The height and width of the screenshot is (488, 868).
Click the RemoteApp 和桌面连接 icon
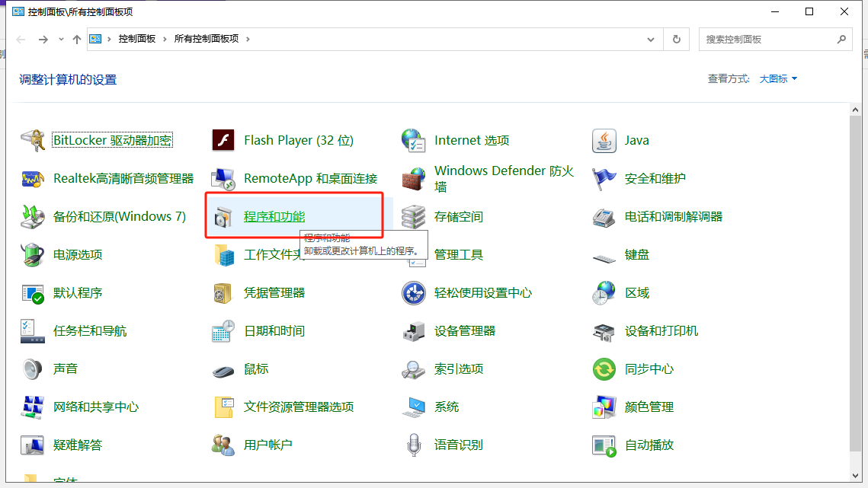(223, 179)
